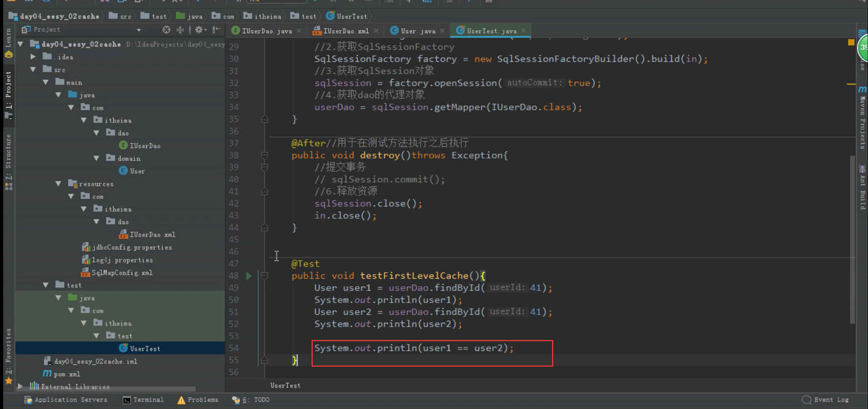Hide the Project tool window
868x409 pixels.
click(x=216, y=30)
